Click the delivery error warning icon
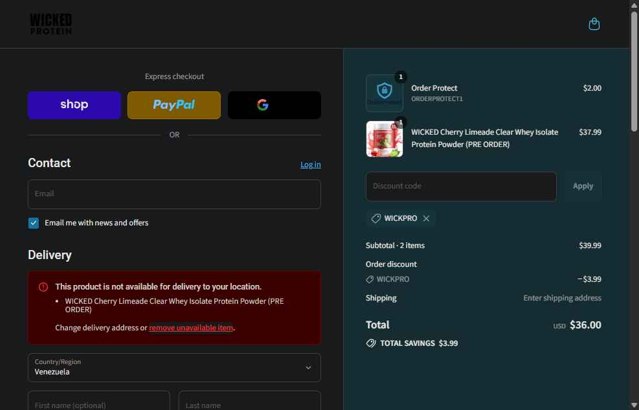639x410 pixels. [43, 287]
